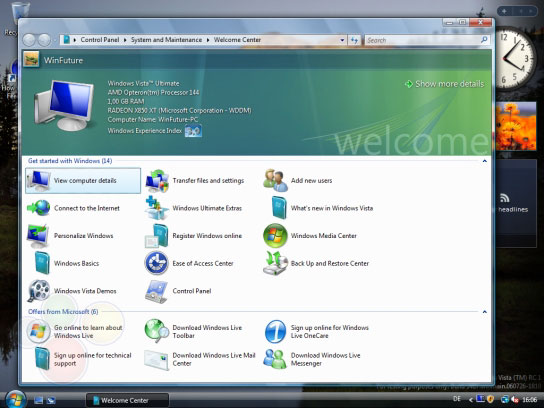Click the Switch between windows quick launch icon
This screenshot has height=408, width=544.
pos(51,400)
